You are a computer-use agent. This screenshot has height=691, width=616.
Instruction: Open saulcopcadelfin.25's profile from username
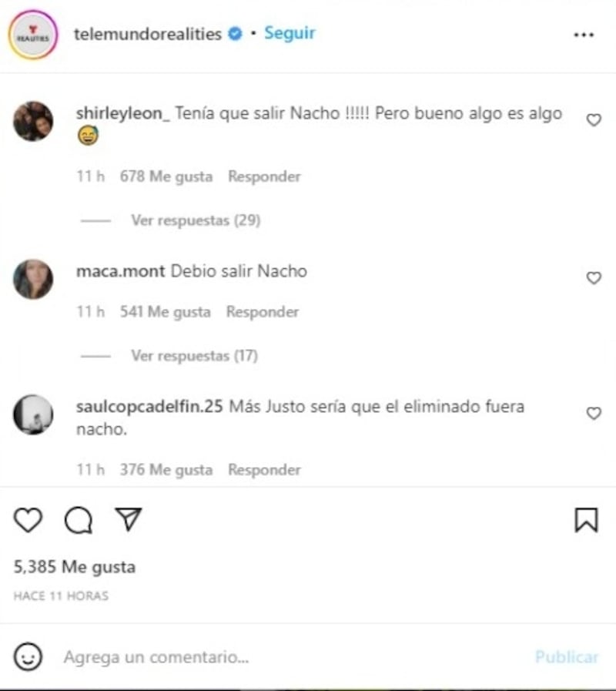pyautogui.click(x=149, y=406)
